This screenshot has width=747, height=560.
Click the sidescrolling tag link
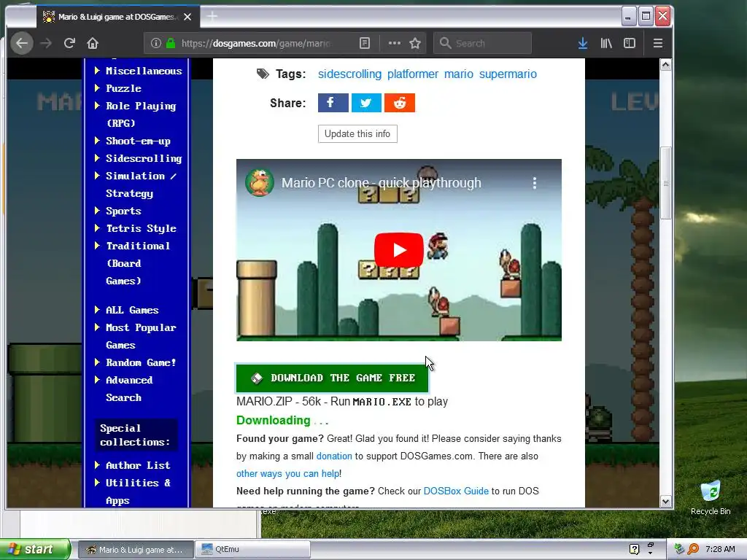click(349, 74)
